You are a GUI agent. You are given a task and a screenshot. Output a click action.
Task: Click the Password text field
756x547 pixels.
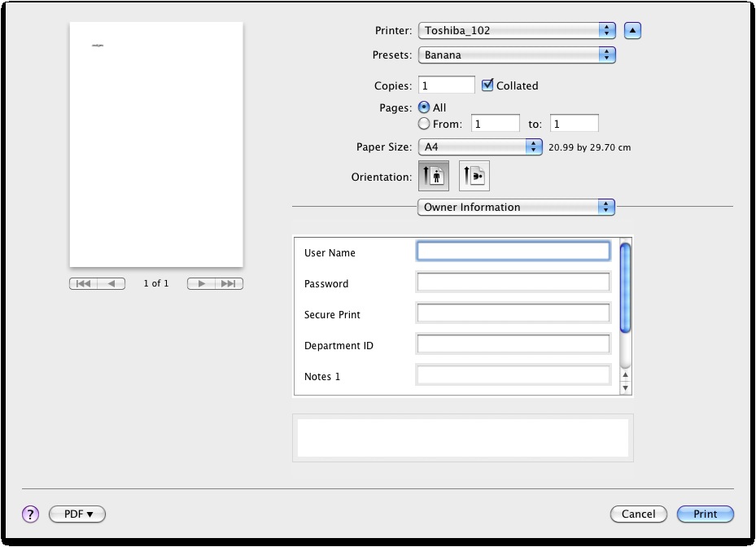coord(513,282)
